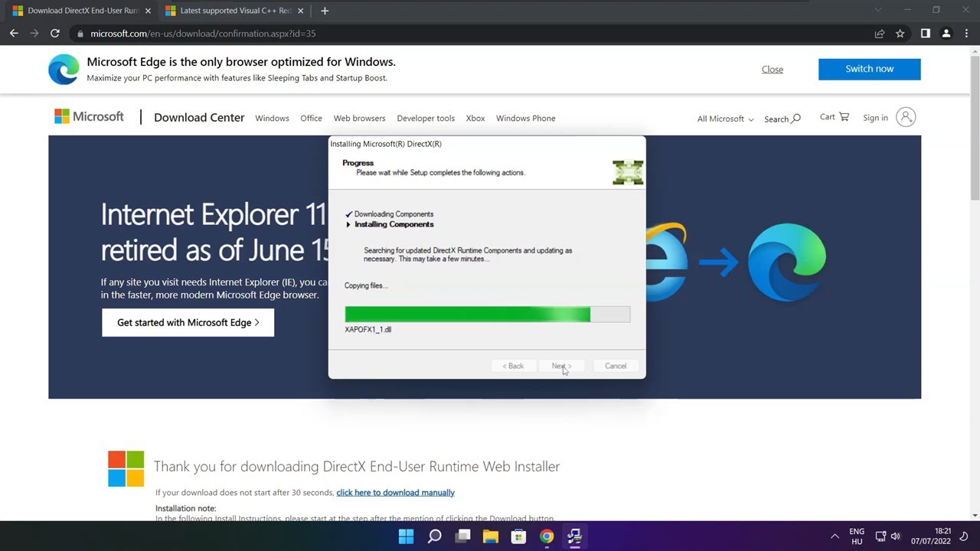Viewport: 980px width, 551px height.
Task: Go back using the browser back arrow
Action: point(14,34)
